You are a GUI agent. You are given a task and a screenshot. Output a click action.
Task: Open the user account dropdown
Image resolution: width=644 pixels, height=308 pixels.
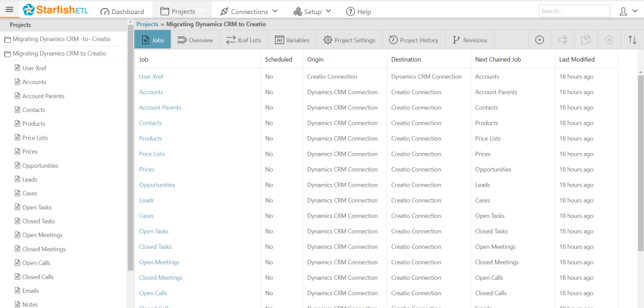[627, 11]
